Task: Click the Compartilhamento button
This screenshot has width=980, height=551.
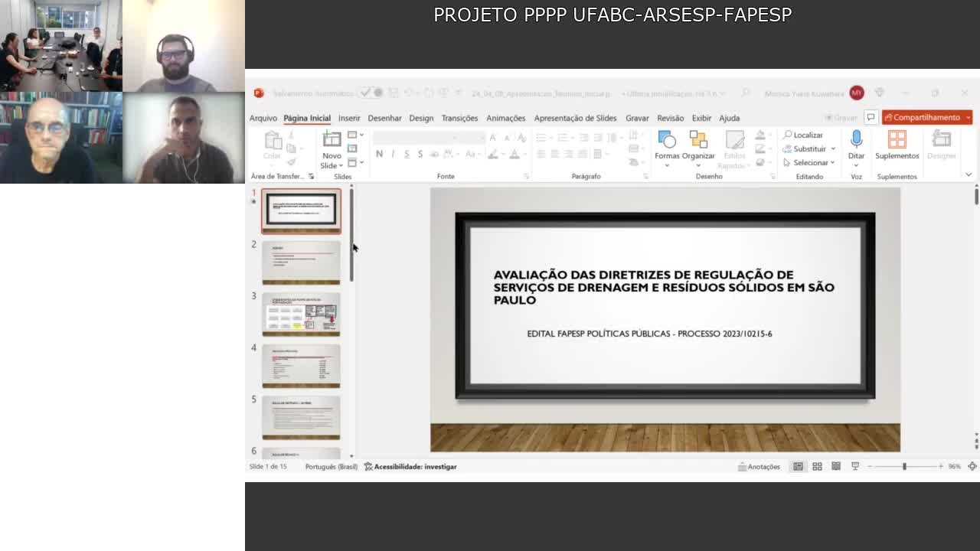Action: point(922,117)
